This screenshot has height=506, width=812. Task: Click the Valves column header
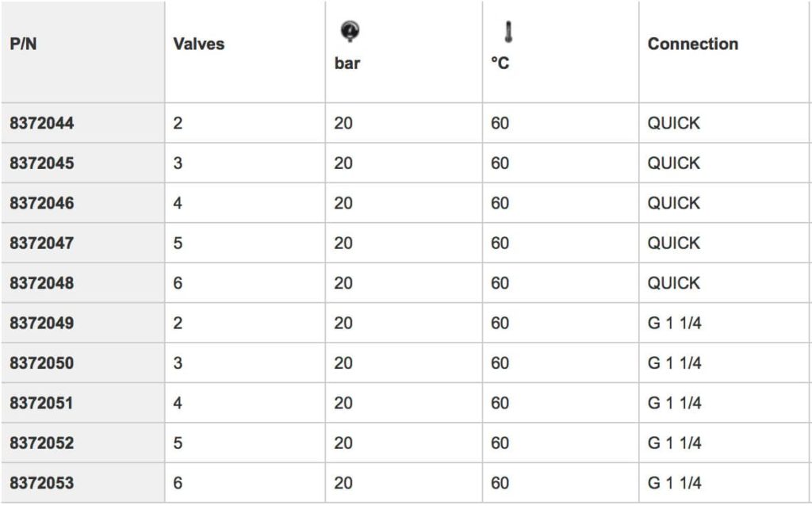[199, 44]
